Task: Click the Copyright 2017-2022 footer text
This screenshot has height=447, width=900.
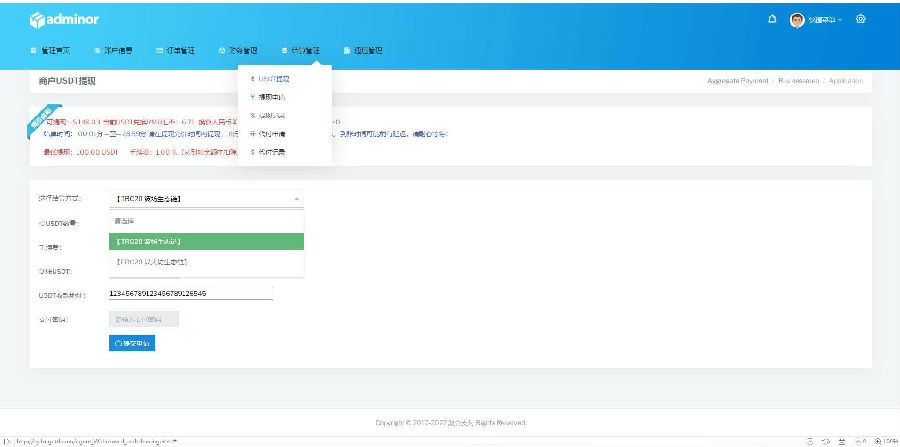Action: point(451,423)
